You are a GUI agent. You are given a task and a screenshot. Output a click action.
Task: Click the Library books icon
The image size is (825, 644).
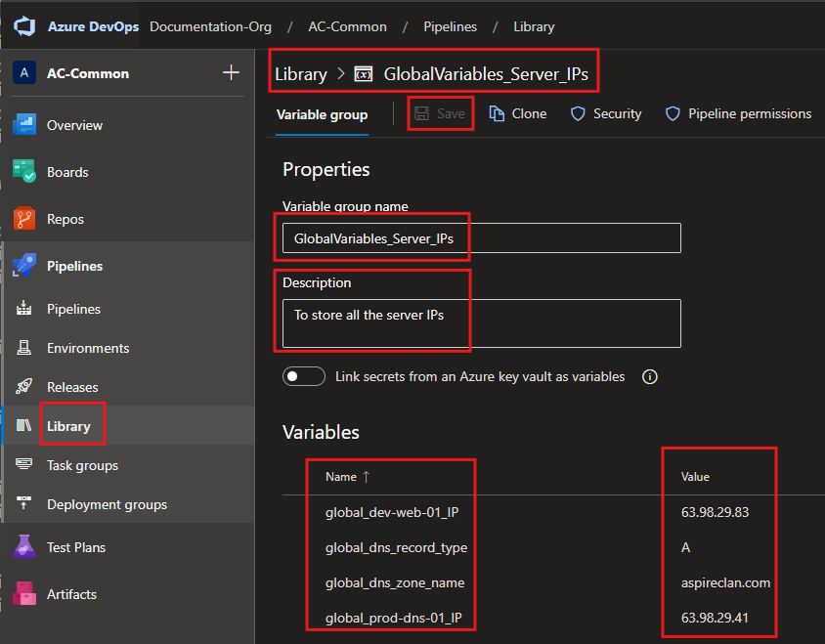point(23,425)
